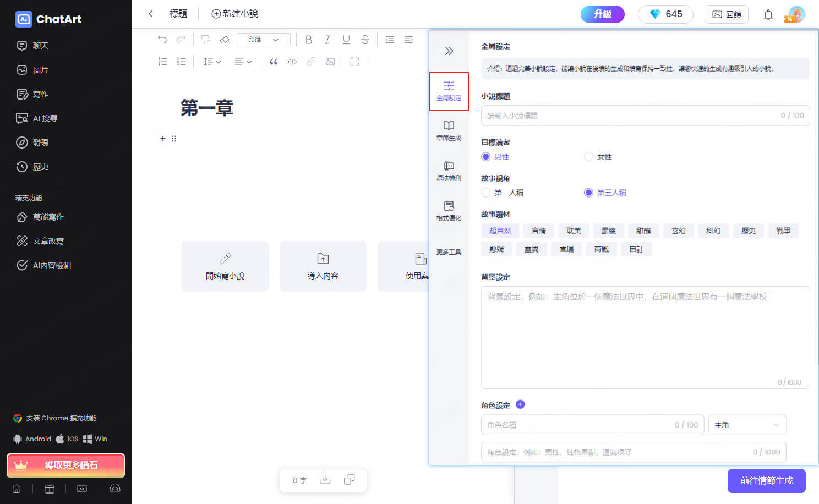The image size is (819, 504).
Task: Choose 第一人稱 story perspective
Action: point(503,193)
